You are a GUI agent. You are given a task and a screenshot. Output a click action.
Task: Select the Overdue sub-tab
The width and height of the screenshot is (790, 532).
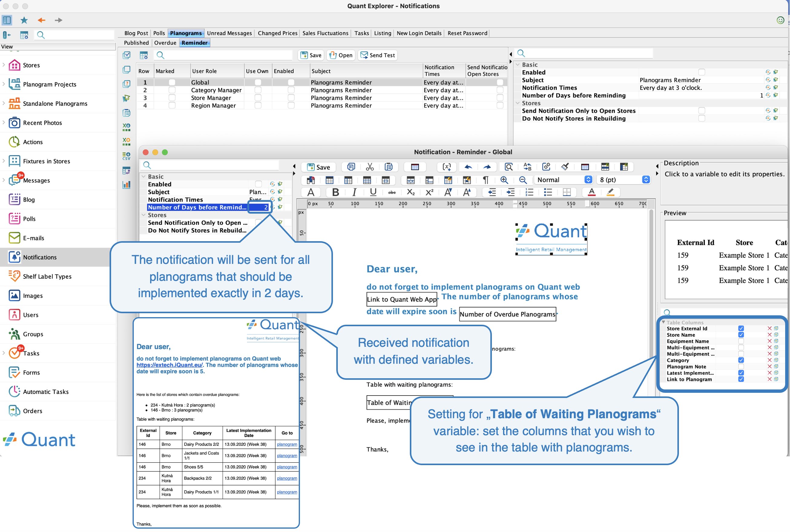pyautogui.click(x=165, y=43)
